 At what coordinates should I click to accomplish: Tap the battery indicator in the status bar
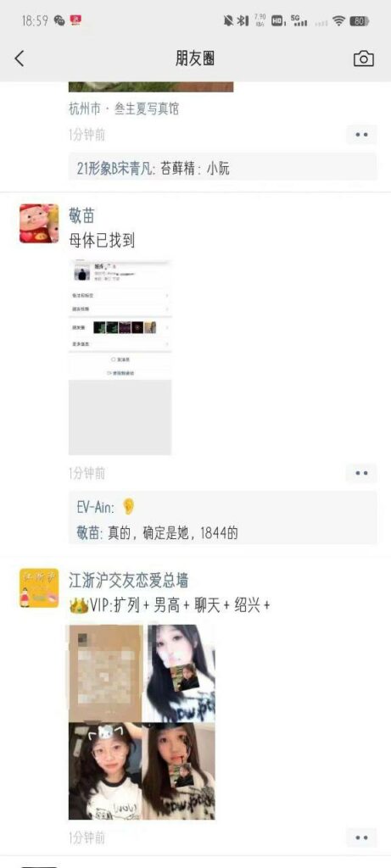[360, 21]
